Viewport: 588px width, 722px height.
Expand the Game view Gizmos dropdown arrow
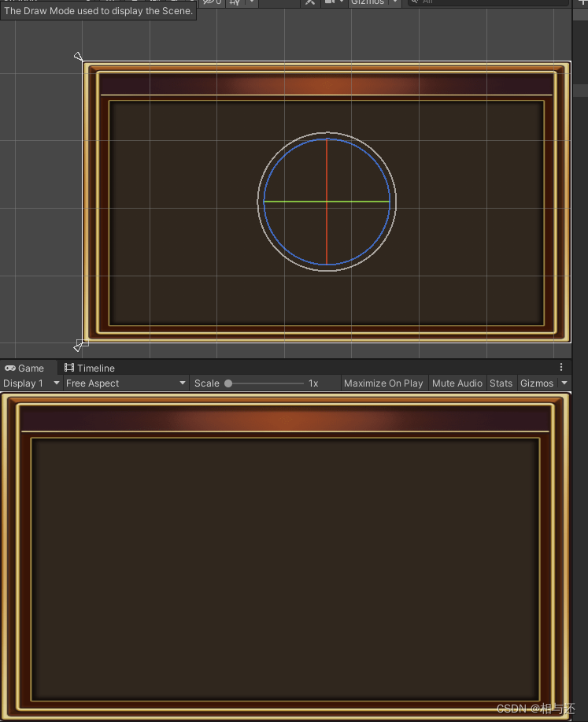pyautogui.click(x=564, y=383)
